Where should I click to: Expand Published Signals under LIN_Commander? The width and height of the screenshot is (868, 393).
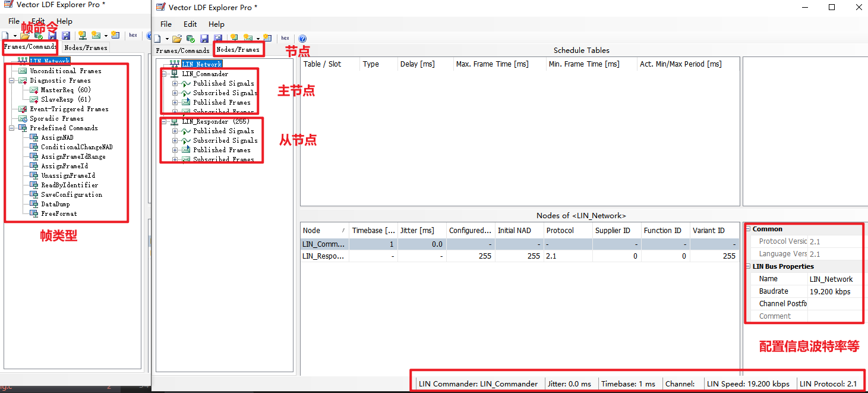(x=175, y=83)
